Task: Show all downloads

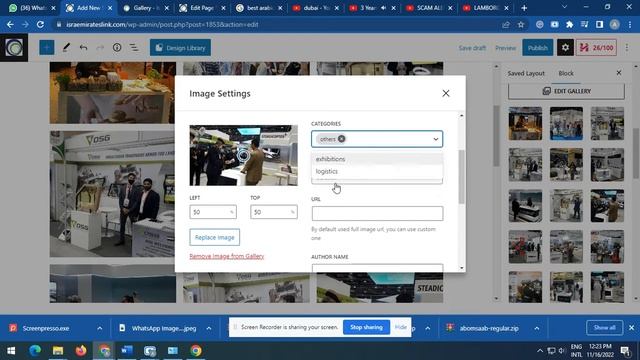Action: [x=604, y=328]
